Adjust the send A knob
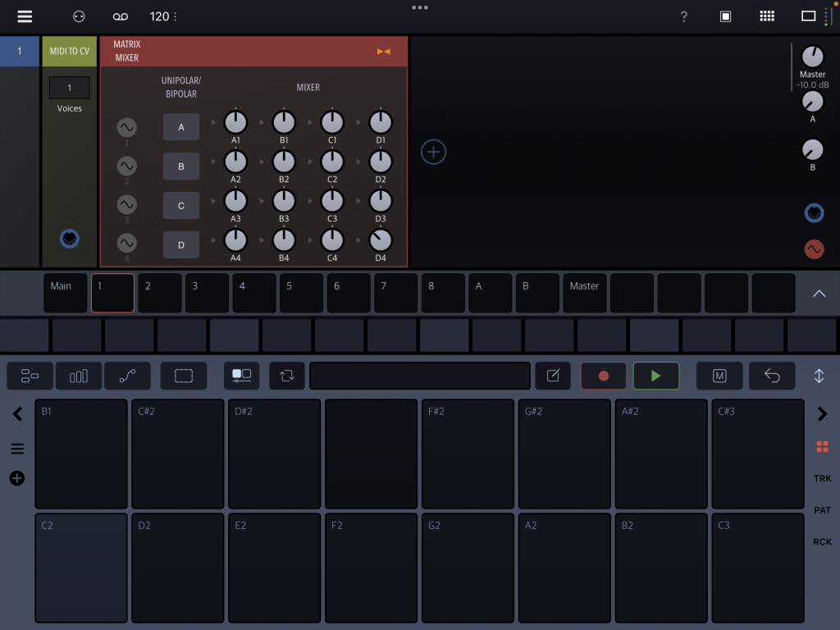Image resolution: width=840 pixels, height=630 pixels. click(813, 102)
